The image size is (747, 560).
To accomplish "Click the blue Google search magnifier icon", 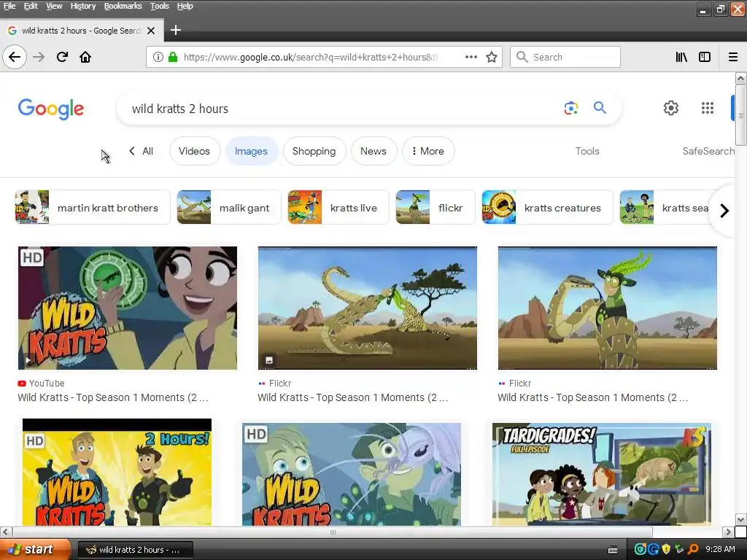I will (x=600, y=108).
